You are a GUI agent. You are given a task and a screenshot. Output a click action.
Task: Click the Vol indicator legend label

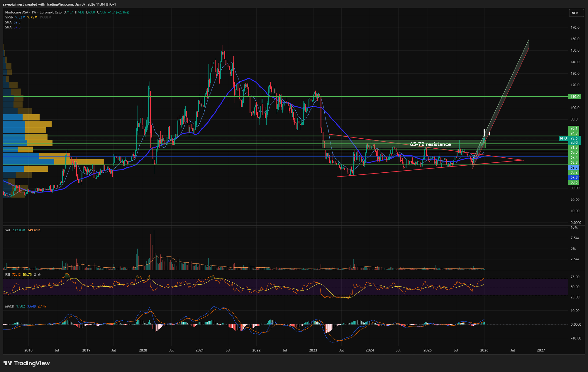7,230
